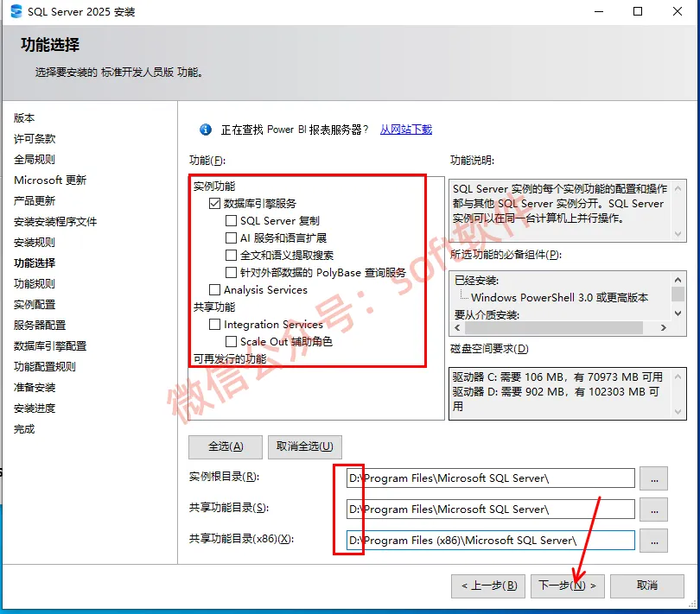Select the 可再发行的功能 group heading

tap(230, 359)
